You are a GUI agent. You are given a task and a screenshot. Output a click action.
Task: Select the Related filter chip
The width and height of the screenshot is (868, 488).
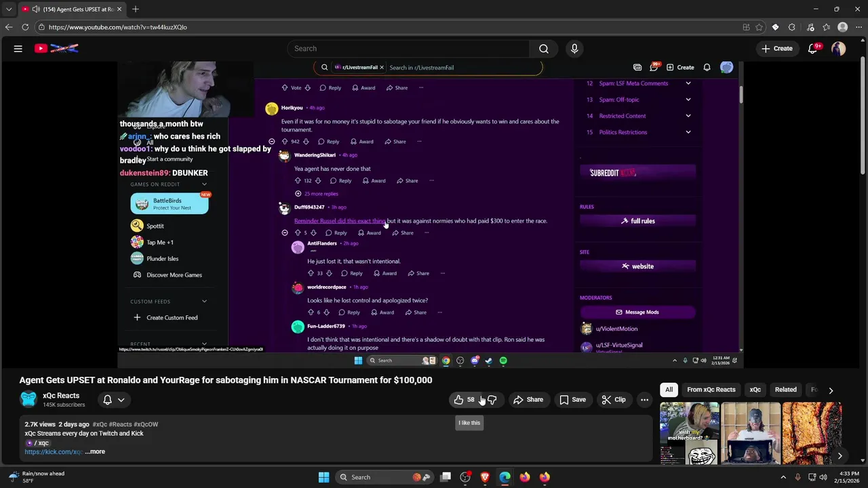pos(785,390)
